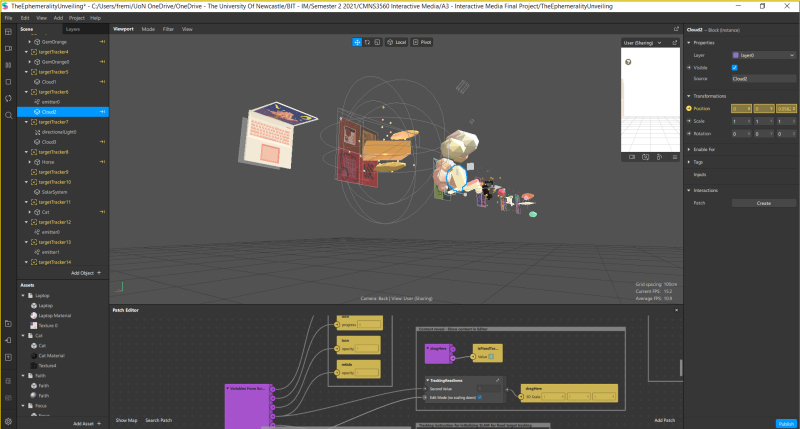Toggle the arrow marker on Cat scene row
The width and height of the screenshot is (800, 429).
pos(103,212)
